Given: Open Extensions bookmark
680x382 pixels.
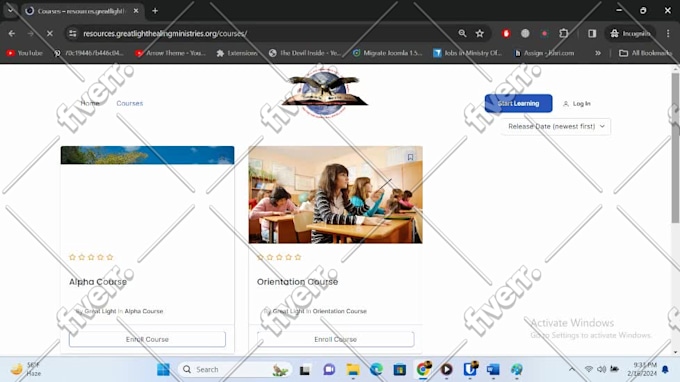Looking at the screenshot, I should coord(237,53).
